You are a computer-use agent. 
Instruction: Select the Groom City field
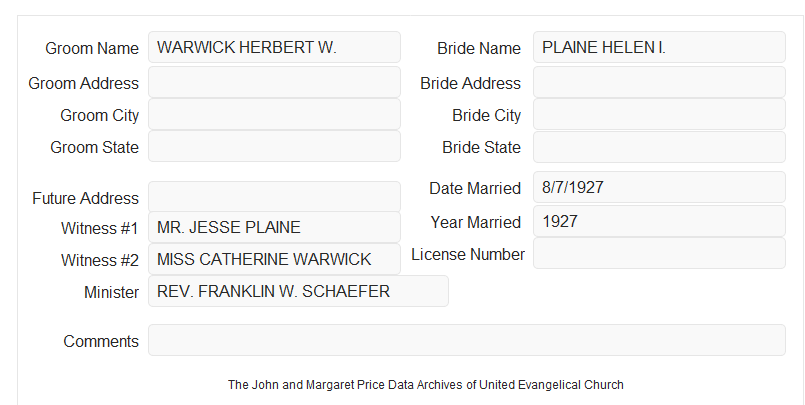click(x=274, y=114)
